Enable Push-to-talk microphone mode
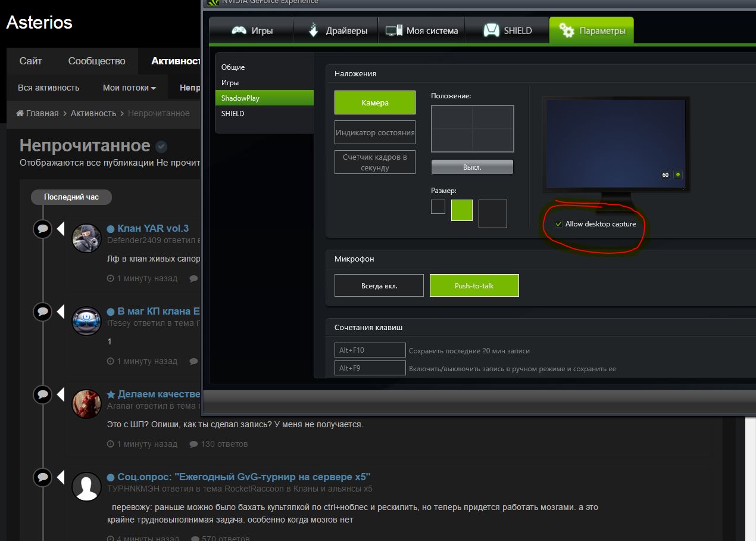This screenshot has height=541, width=756. tap(474, 285)
